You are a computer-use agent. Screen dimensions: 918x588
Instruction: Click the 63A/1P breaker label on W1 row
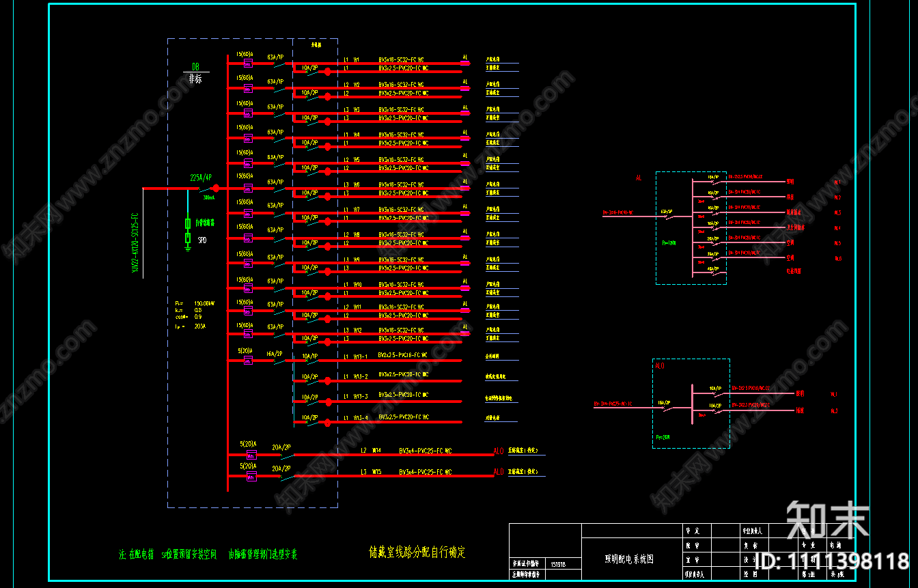click(275, 57)
